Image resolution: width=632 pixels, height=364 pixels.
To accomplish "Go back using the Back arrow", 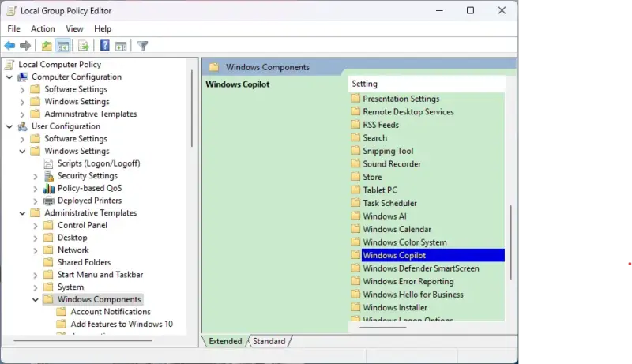I will click(9, 46).
